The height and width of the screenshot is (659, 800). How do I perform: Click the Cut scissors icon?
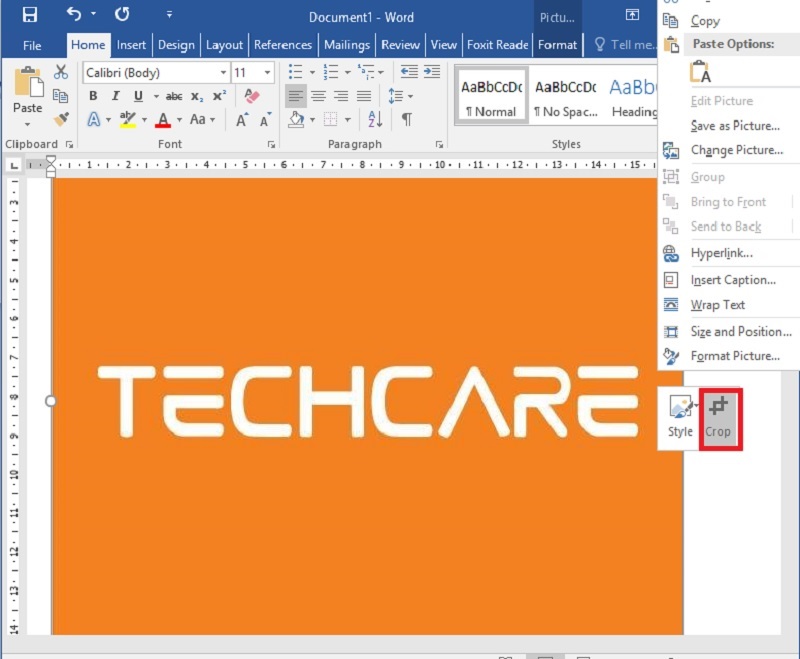[61, 72]
